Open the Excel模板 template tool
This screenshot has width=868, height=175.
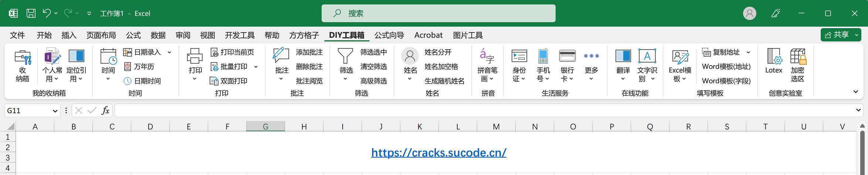680,66
